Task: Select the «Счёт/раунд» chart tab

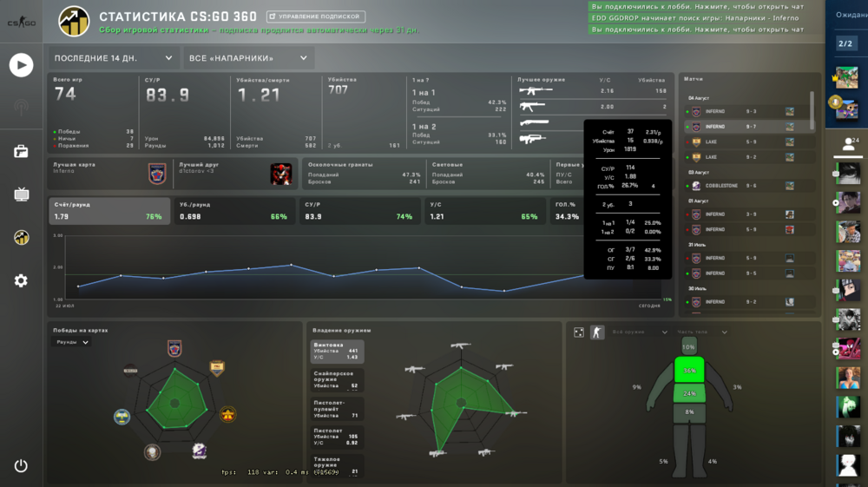Action: [x=109, y=211]
